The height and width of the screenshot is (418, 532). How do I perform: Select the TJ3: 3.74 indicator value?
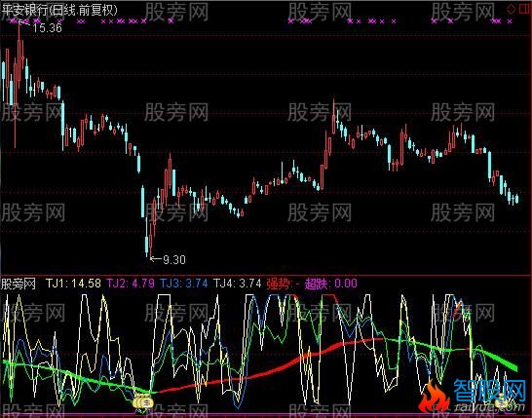click(x=184, y=284)
